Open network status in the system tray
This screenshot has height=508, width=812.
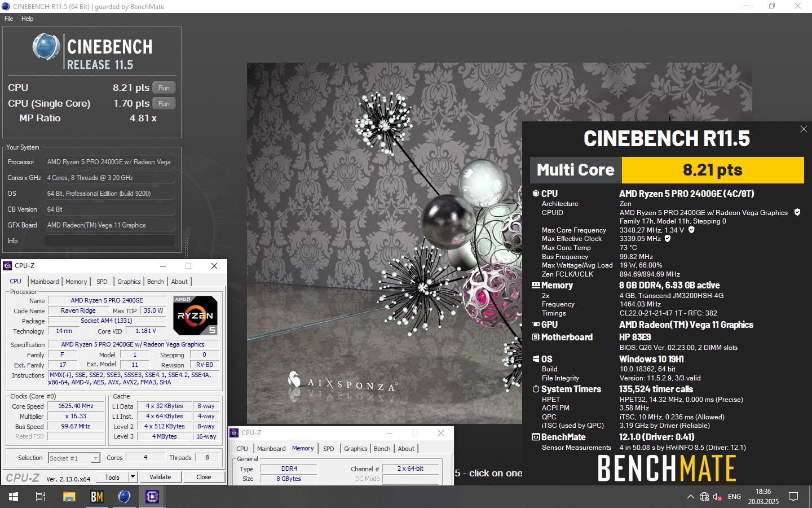[704, 497]
